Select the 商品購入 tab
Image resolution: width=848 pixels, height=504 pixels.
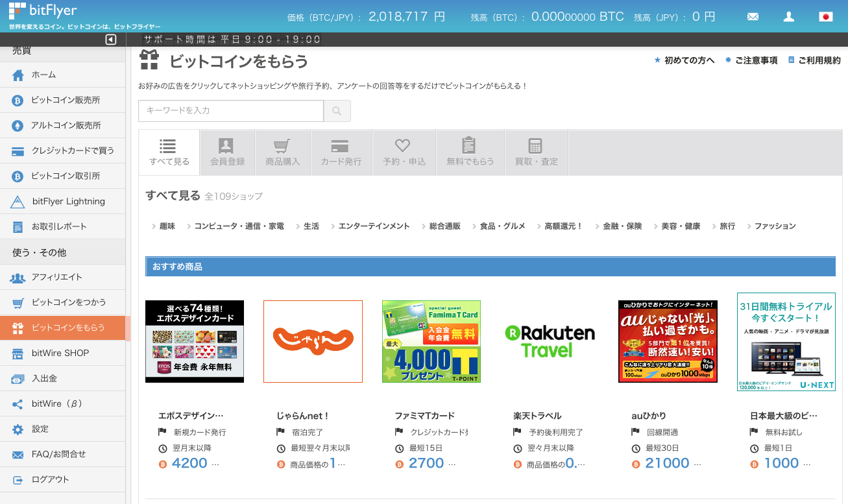(x=283, y=152)
